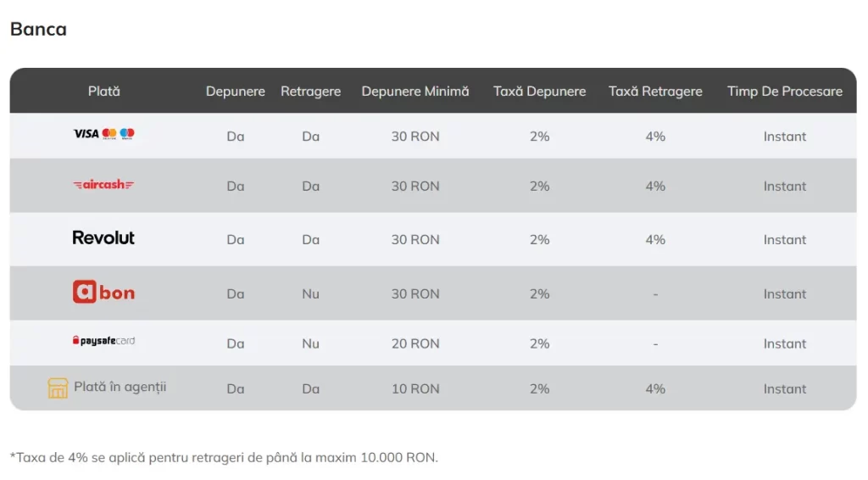The image size is (868, 480).
Task: Click the Taxă Depunere column header
Action: [540, 92]
